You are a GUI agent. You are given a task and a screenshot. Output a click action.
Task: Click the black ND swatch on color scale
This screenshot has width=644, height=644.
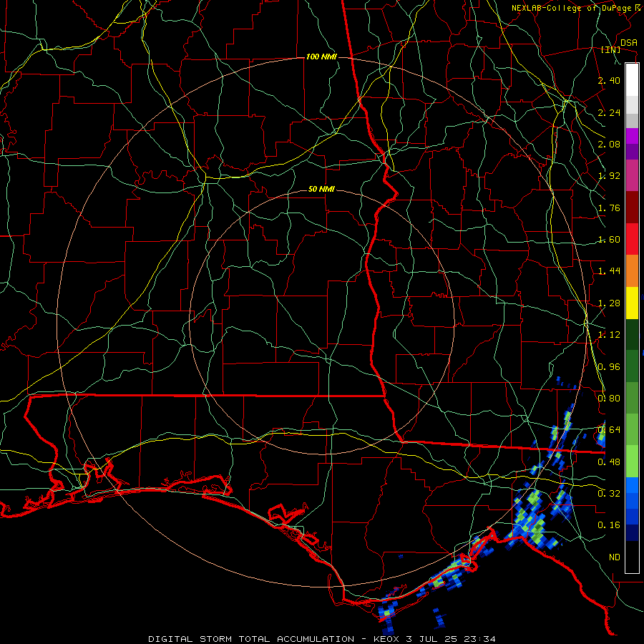point(632,557)
